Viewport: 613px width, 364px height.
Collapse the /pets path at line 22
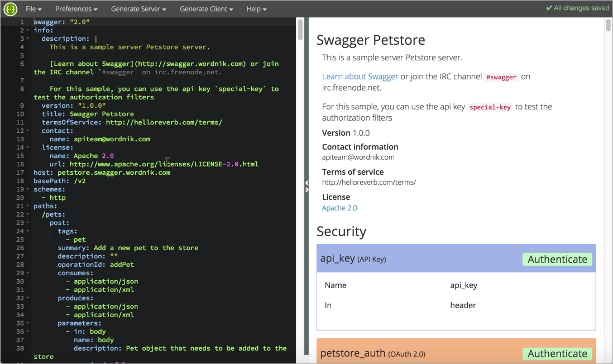coord(29,214)
